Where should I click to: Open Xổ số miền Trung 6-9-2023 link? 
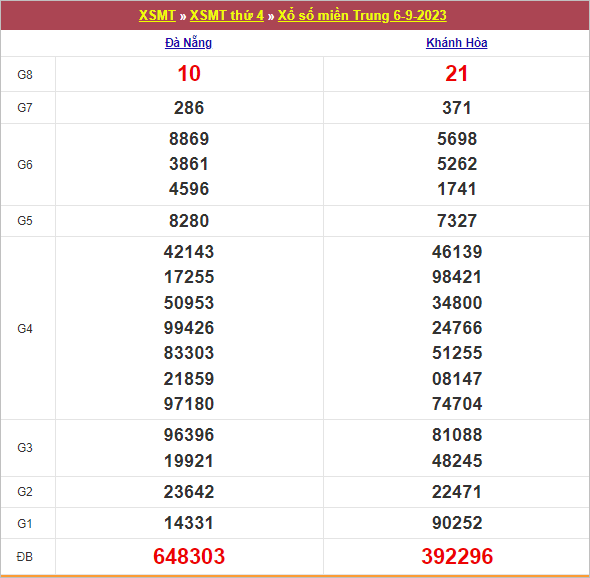362,15
